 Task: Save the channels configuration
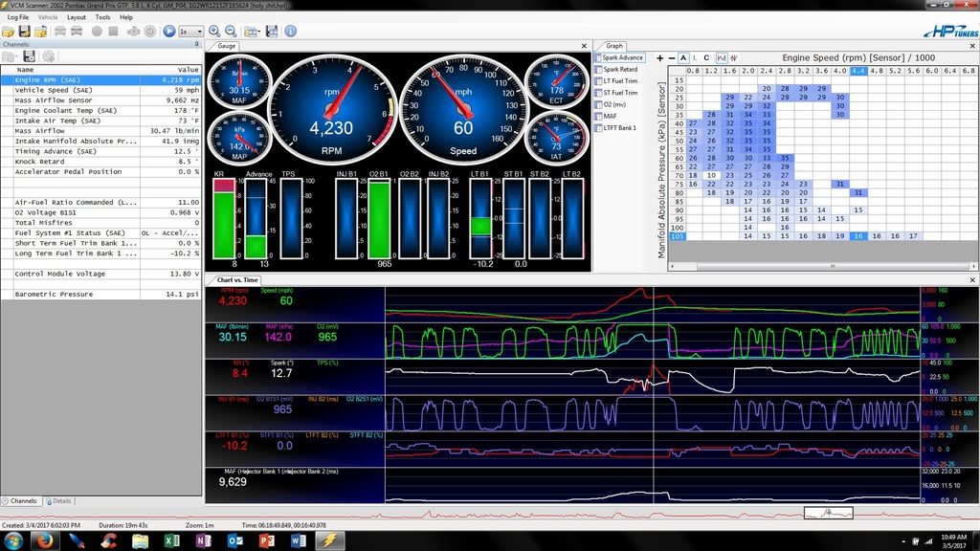click(29, 56)
